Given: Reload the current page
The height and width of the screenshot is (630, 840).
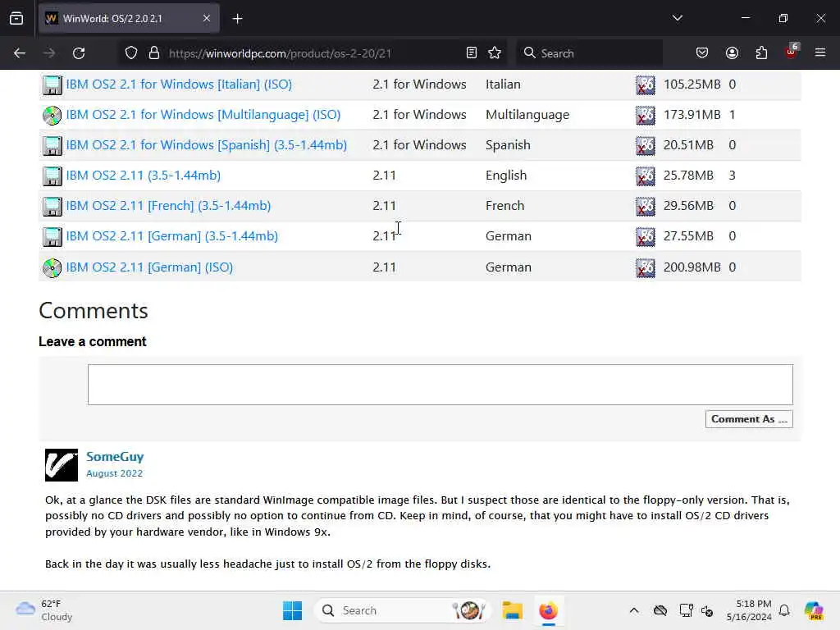Looking at the screenshot, I should pos(79,53).
